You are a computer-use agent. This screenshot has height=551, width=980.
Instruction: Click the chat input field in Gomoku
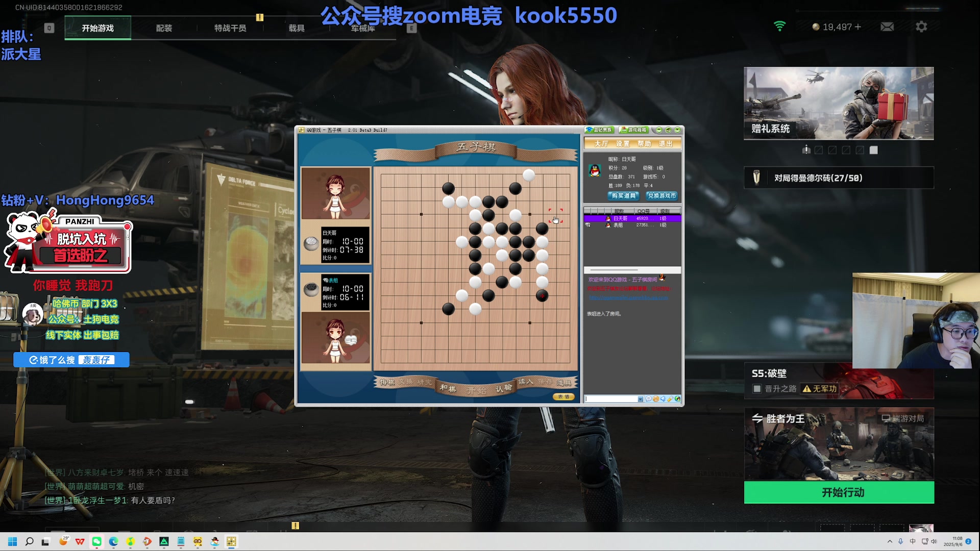[x=611, y=399]
